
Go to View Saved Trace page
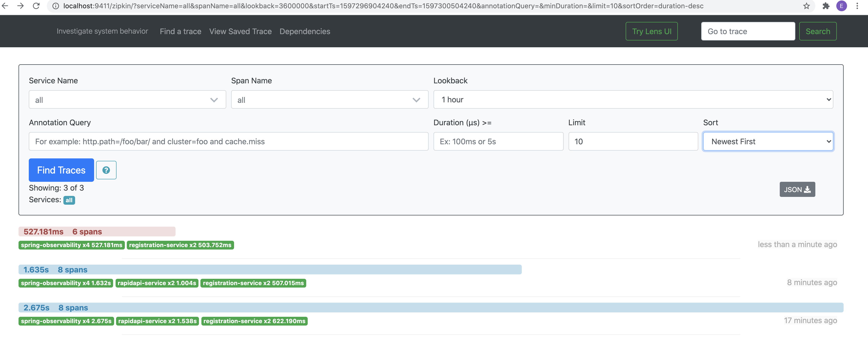coord(240,31)
